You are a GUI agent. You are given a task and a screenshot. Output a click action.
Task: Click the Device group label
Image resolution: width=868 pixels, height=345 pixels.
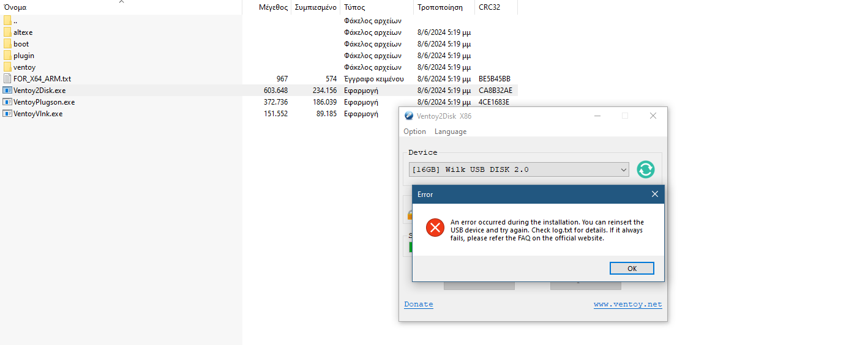423,152
